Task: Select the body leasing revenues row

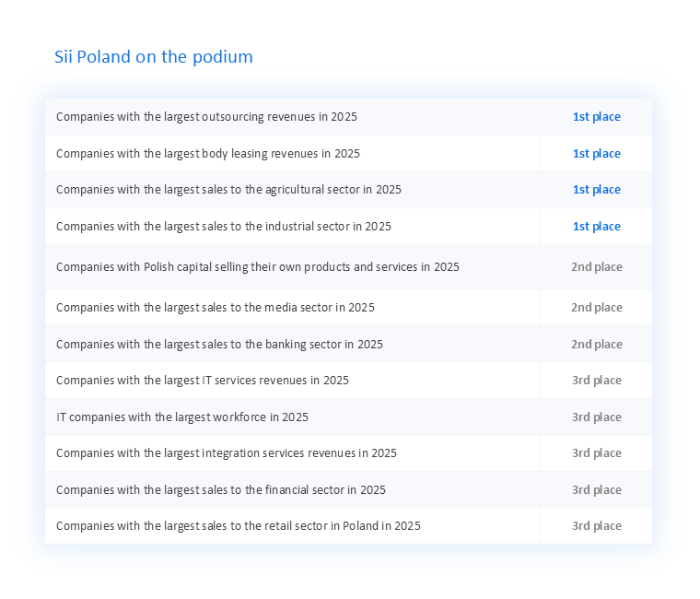Action: pos(348,153)
